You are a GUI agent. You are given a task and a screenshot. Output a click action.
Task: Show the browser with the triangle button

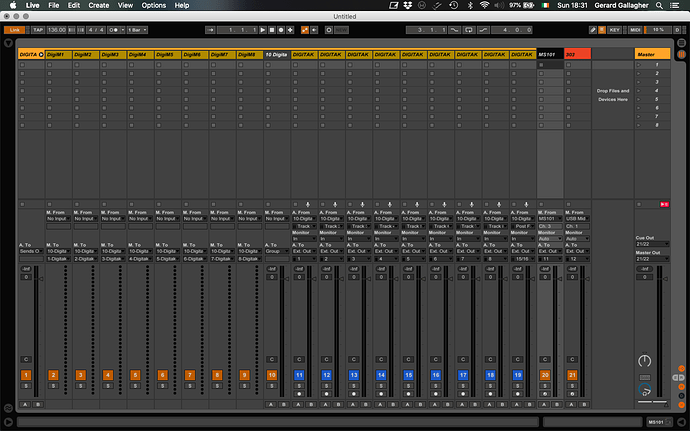click(8, 43)
